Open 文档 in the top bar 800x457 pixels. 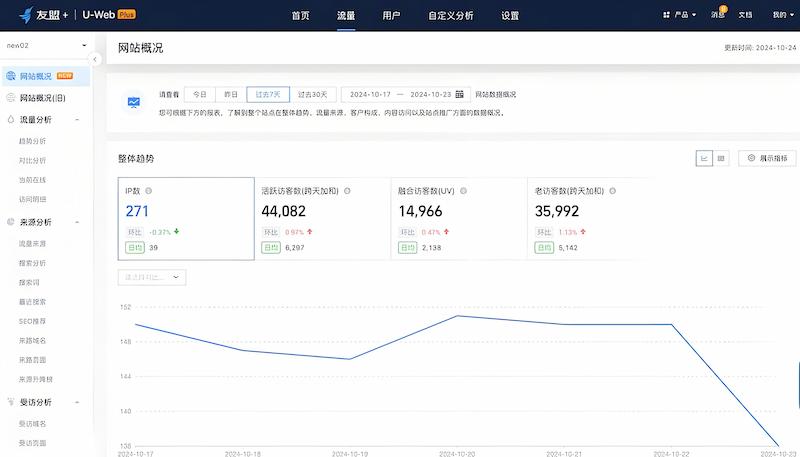click(x=745, y=15)
